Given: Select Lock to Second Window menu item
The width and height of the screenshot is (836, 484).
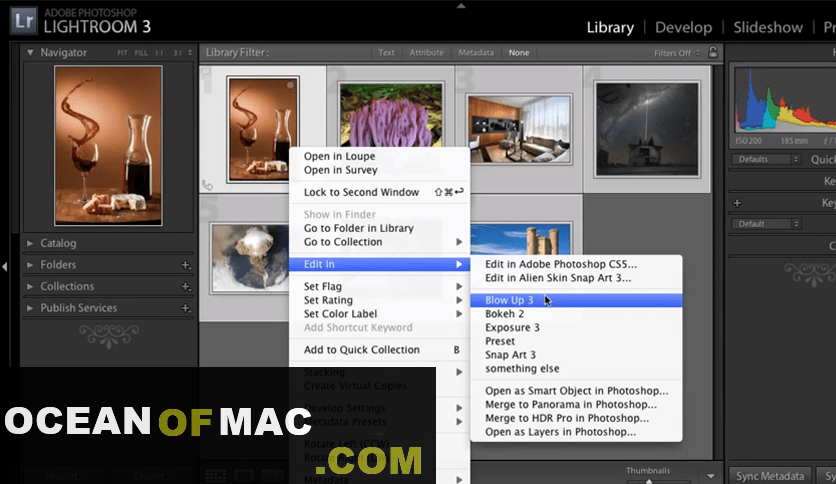Looking at the screenshot, I should (379, 192).
